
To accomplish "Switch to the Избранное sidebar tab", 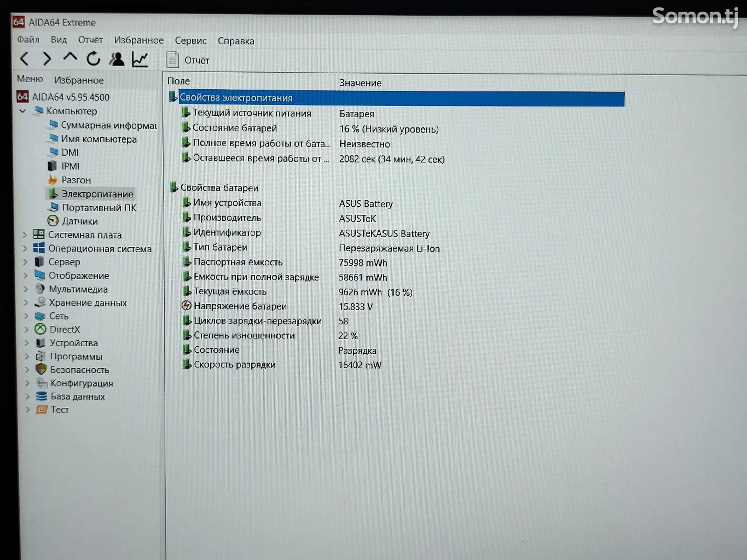I will (x=79, y=80).
